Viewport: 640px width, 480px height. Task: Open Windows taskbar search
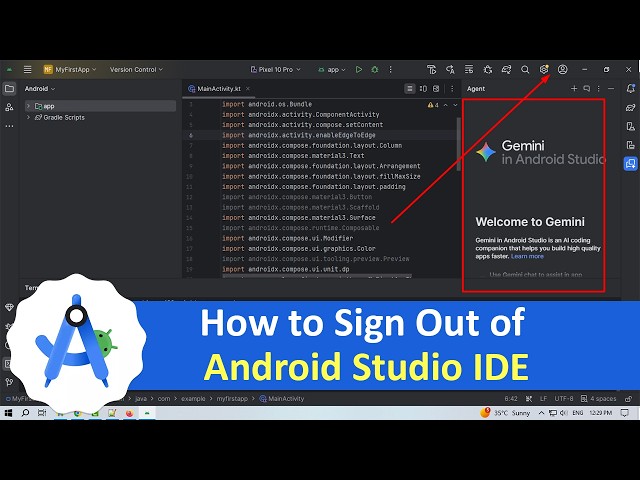tap(25, 413)
